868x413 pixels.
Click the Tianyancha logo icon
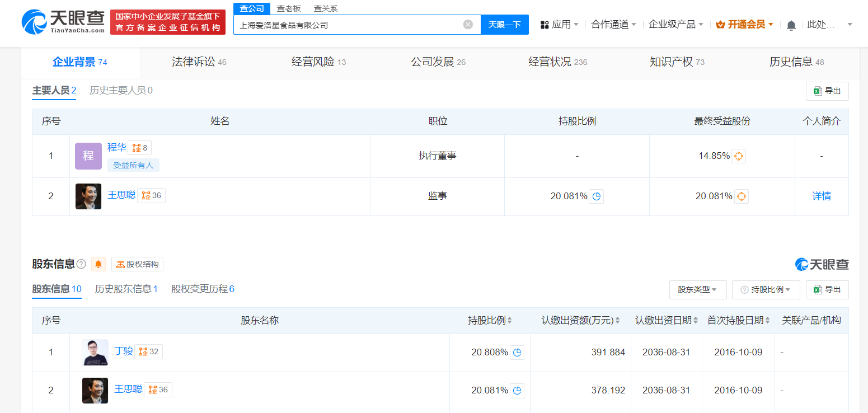pos(35,22)
